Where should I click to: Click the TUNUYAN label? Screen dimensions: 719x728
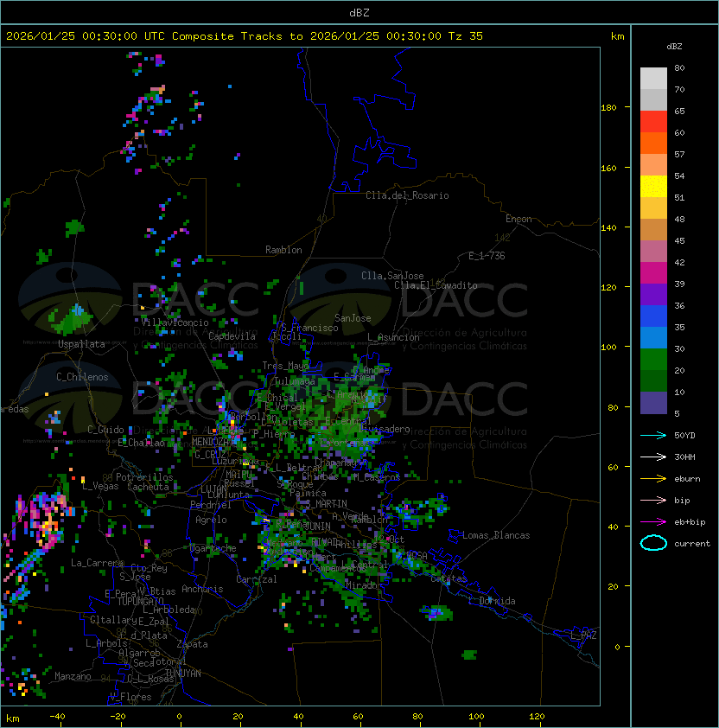[x=183, y=674]
